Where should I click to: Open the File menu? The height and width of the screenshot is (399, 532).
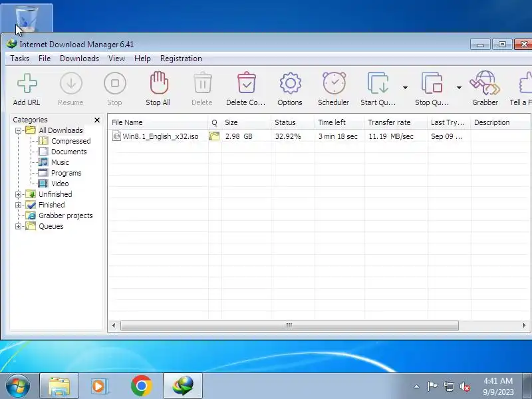(x=45, y=59)
